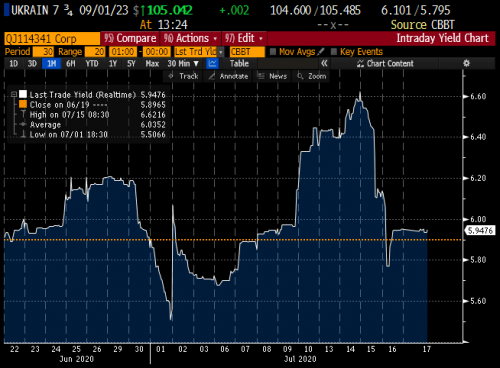
Task: Click the Period value field showing 30
Action: coord(43,52)
